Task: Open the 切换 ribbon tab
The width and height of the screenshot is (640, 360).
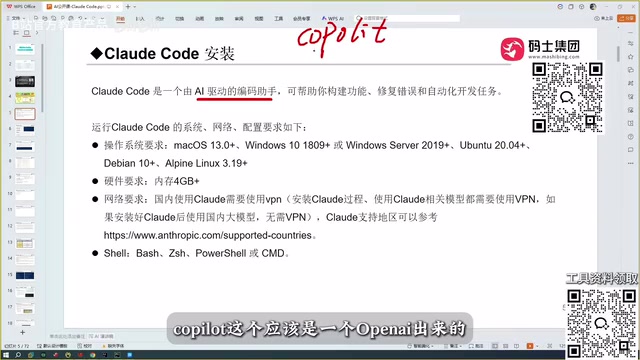Action: (x=180, y=19)
